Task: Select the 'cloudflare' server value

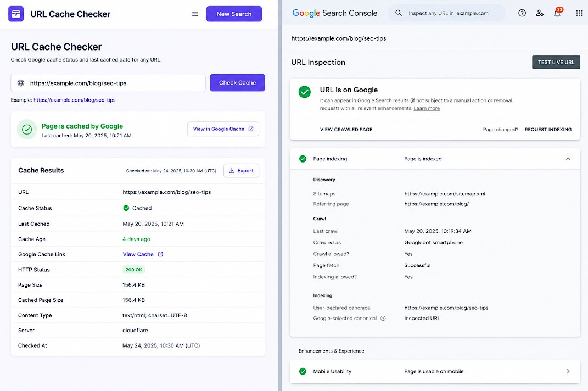Action: [135, 330]
